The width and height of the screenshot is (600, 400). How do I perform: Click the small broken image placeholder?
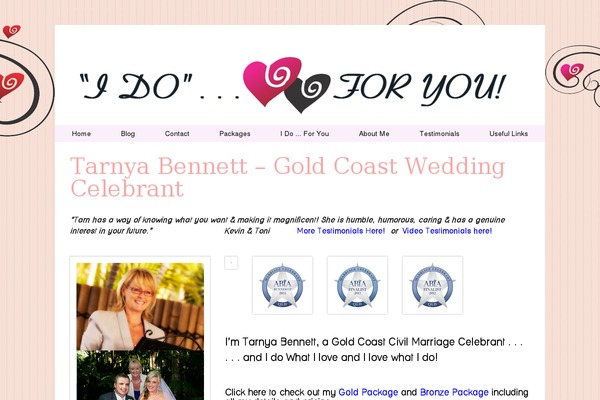(231, 263)
